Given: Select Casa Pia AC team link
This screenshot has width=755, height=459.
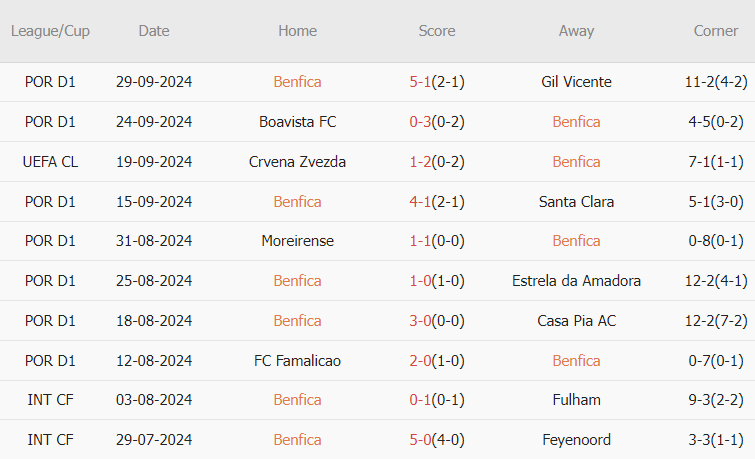Looking at the screenshot, I should tap(576, 321).
